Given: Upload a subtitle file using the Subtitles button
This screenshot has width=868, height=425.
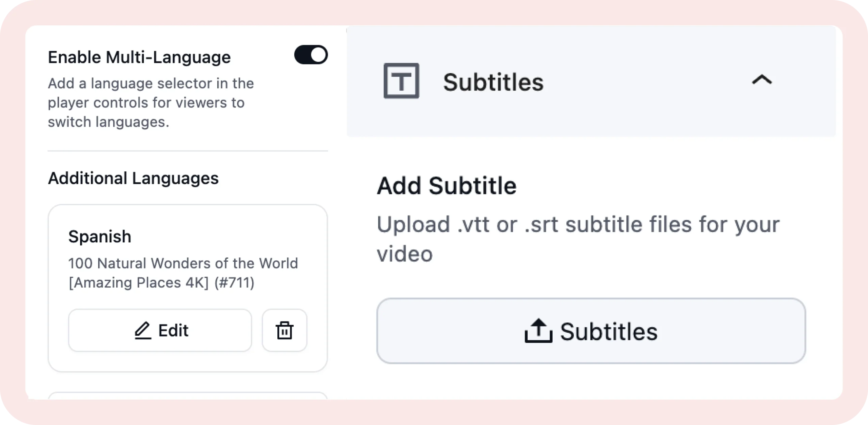Looking at the screenshot, I should (591, 331).
